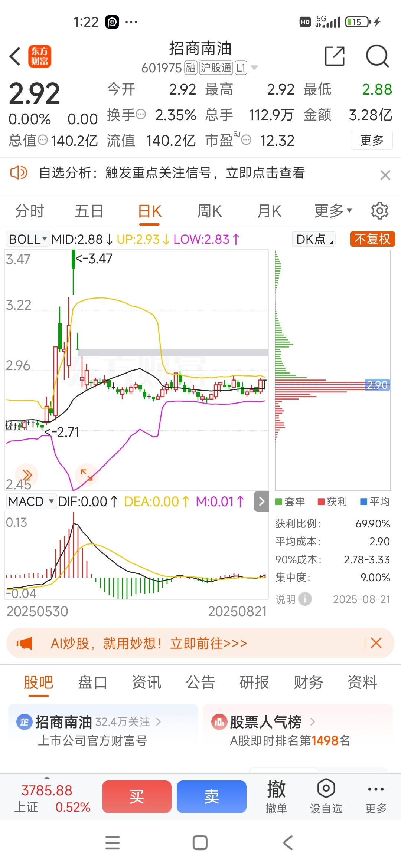The image size is (401, 868).
Task: Tap the speaker icon in 自选分析 banner
Action: [19, 173]
